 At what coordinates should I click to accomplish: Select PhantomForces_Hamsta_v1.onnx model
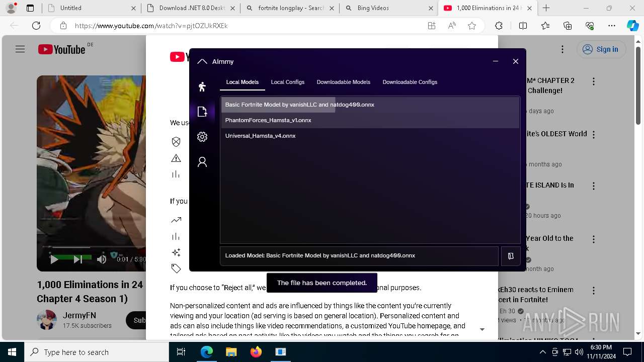tap(370, 120)
